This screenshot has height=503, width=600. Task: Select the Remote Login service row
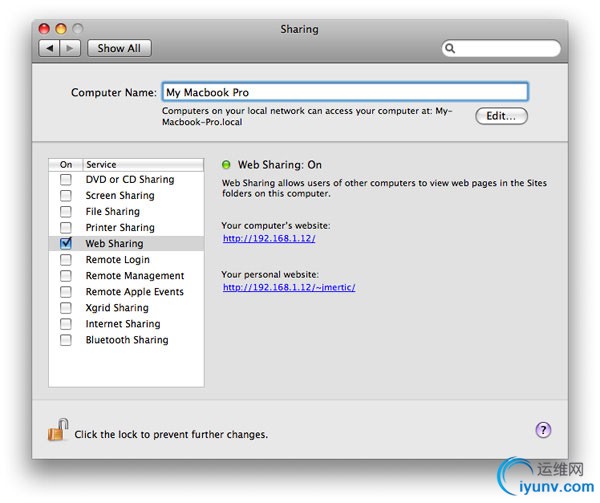(x=126, y=259)
